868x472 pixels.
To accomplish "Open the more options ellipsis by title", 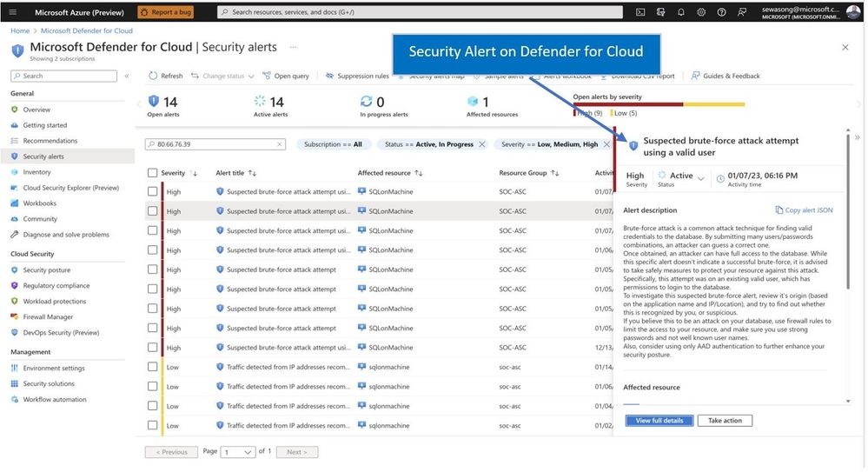I will point(293,47).
